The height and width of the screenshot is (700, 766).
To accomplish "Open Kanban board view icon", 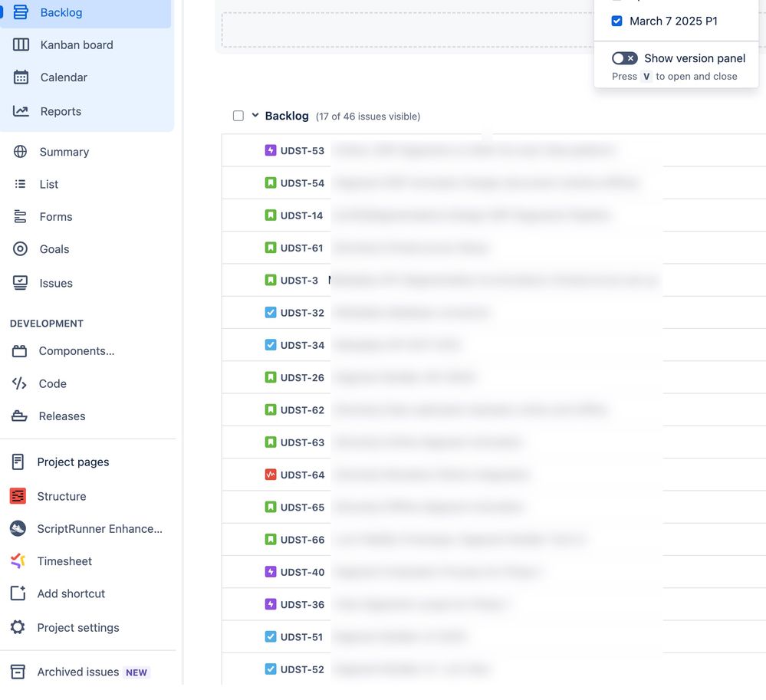I will [x=21, y=44].
